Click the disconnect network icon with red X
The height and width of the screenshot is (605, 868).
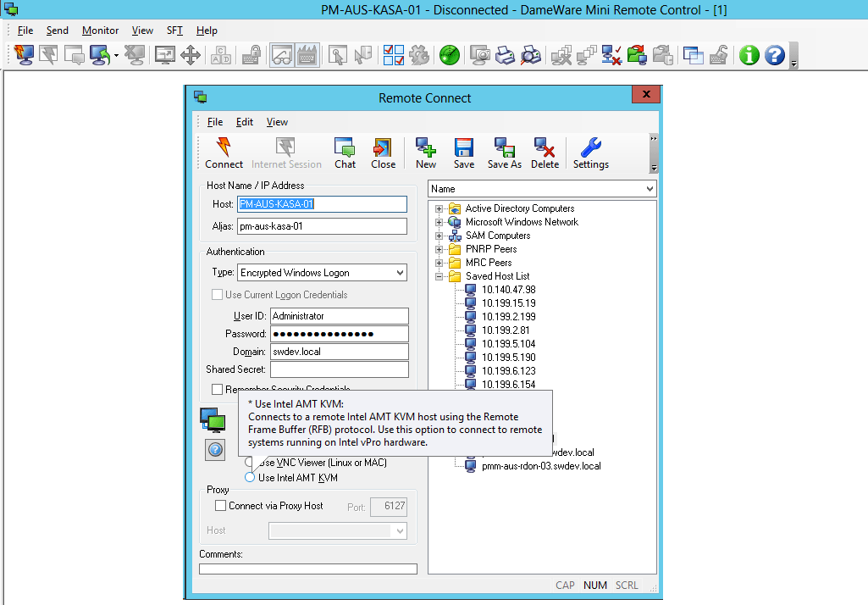[x=611, y=55]
